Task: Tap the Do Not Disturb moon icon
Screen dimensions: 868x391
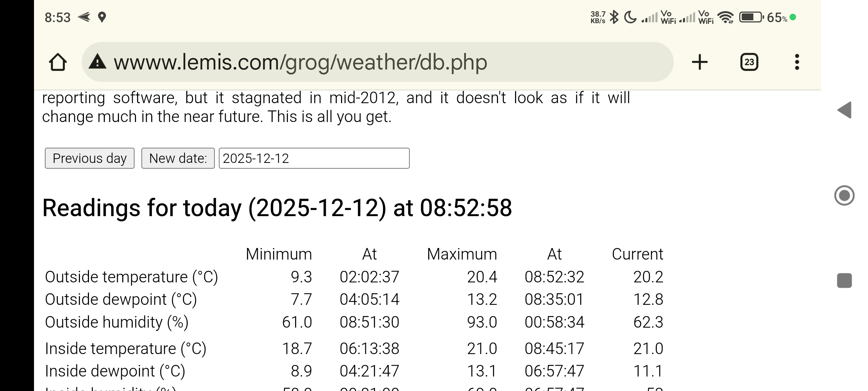Action: click(x=630, y=17)
